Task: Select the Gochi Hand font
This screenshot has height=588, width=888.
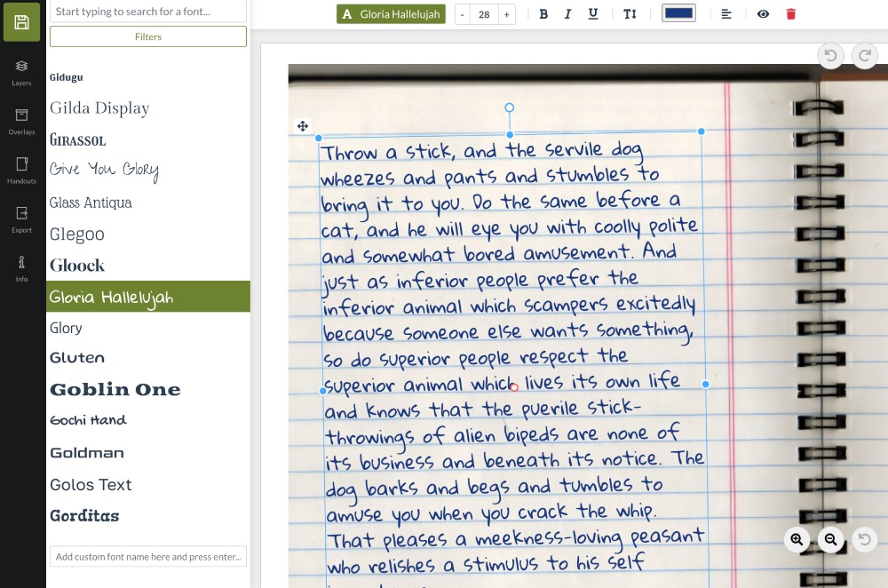Action: (88, 420)
